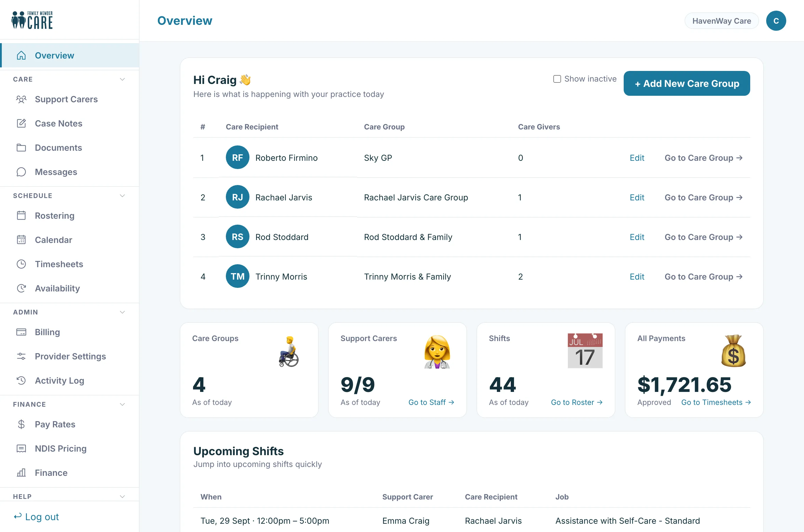The height and width of the screenshot is (532, 804).
Task: Click the Rostering calendar icon
Action: click(21, 215)
